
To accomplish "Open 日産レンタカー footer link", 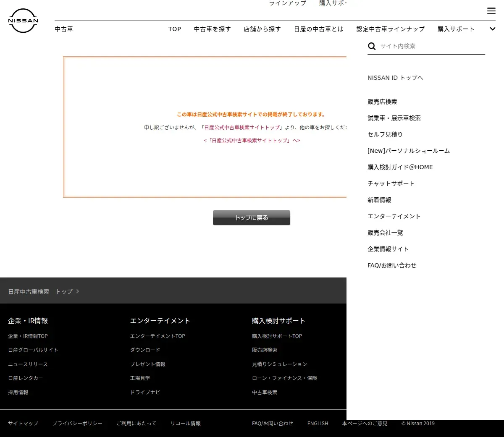I will 26,378.
